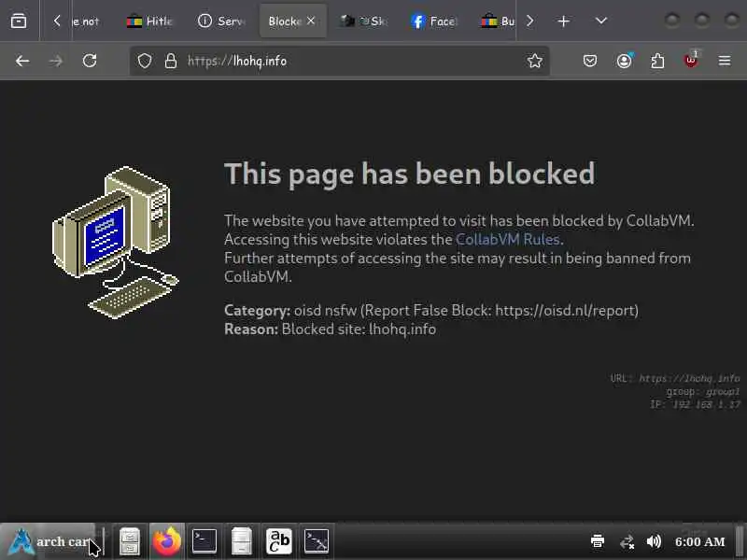This screenshot has height=560, width=747.
Task: Open a new tab with plus button
Action: [564, 21]
